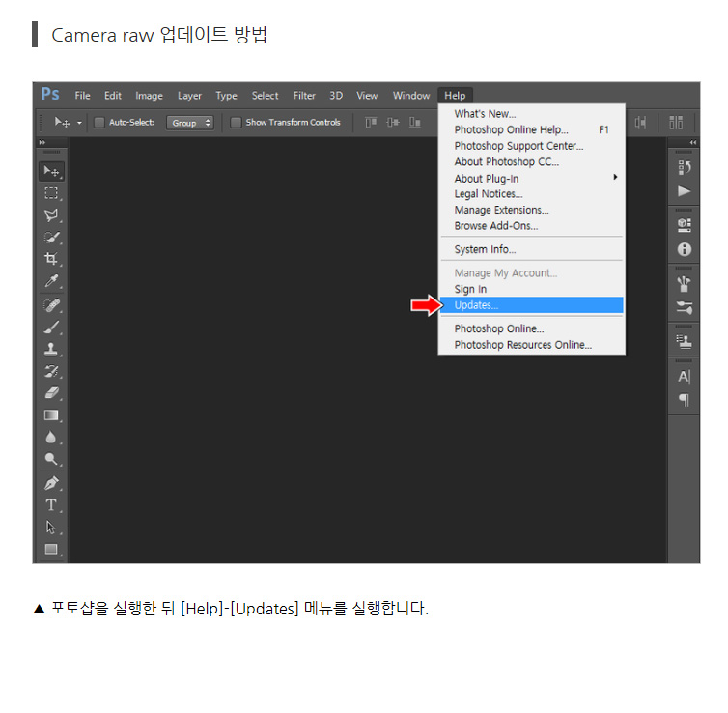Open the Window menu
This screenshot has height=713, width=728.
411,96
